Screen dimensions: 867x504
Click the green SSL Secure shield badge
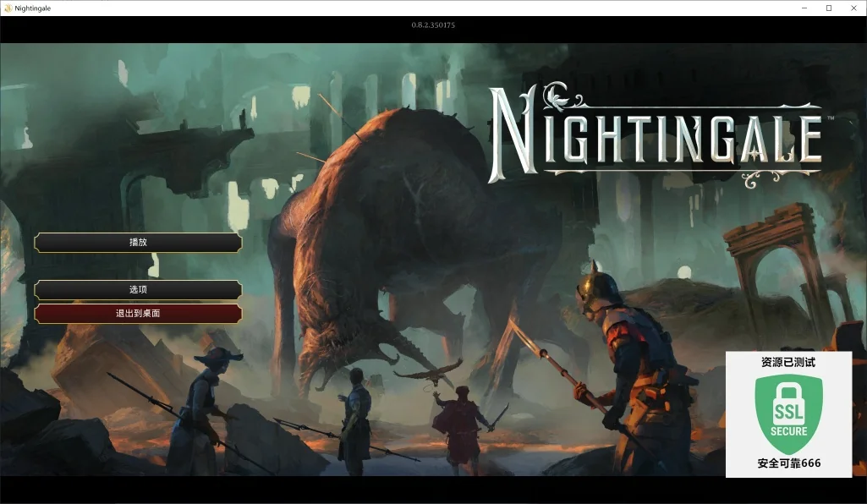pos(788,413)
